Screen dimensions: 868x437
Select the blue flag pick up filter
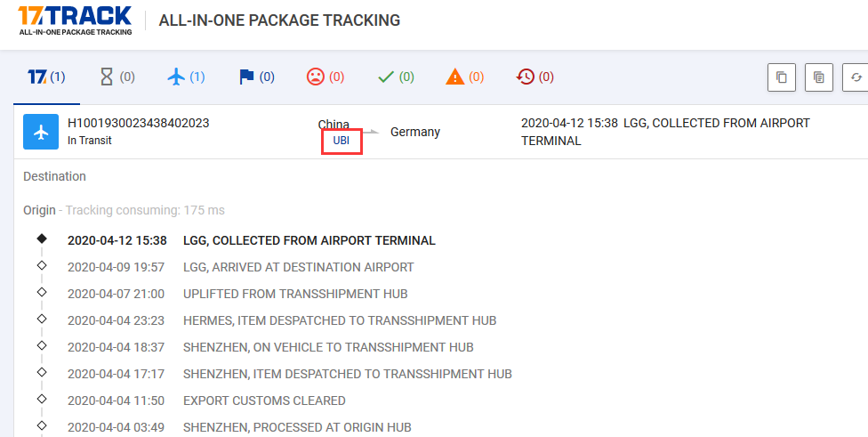point(257,77)
